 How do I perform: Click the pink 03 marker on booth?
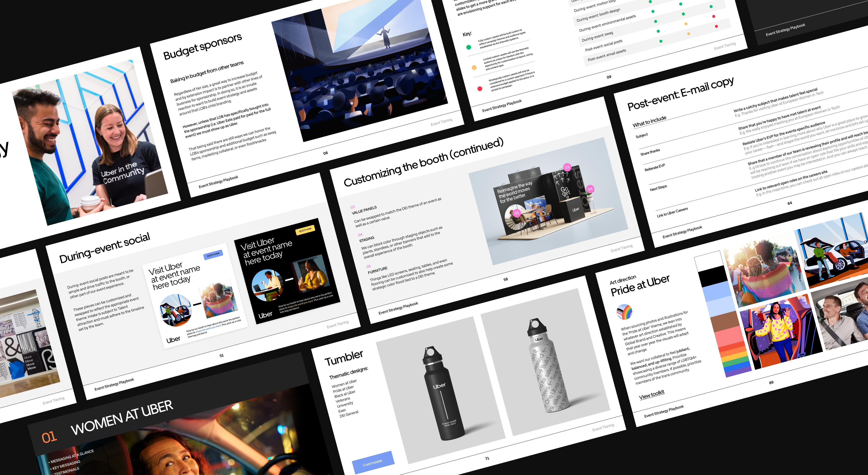(x=567, y=167)
